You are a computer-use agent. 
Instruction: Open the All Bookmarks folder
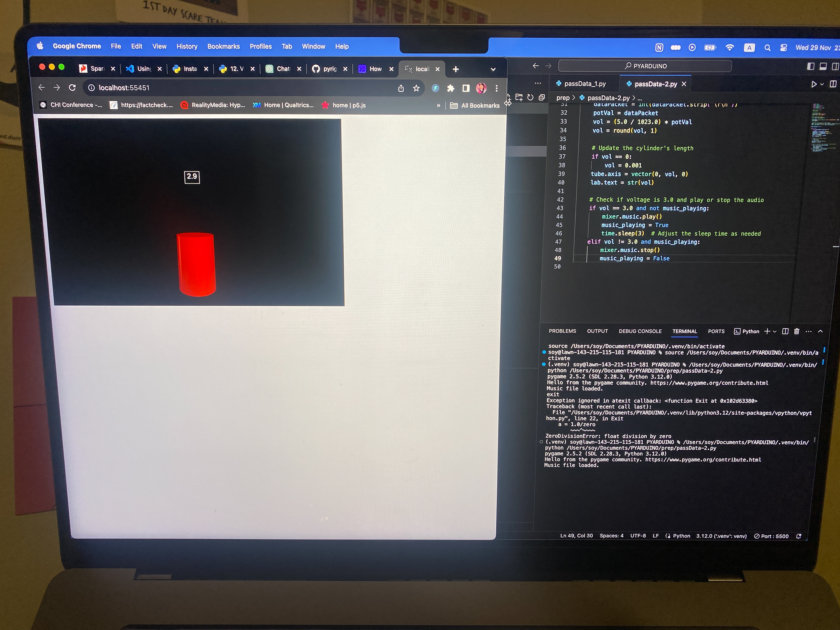tap(475, 106)
